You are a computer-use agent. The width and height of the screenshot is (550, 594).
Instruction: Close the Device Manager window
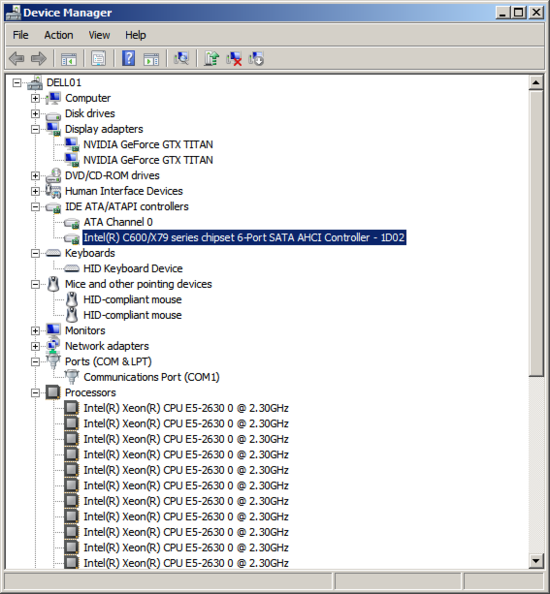[x=536, y=13]
